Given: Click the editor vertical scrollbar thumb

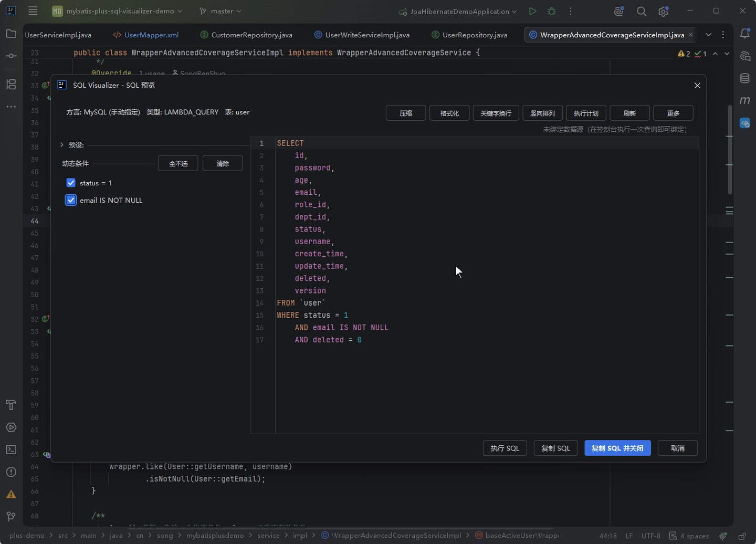Looking at the screenshot, I should 730,150.
